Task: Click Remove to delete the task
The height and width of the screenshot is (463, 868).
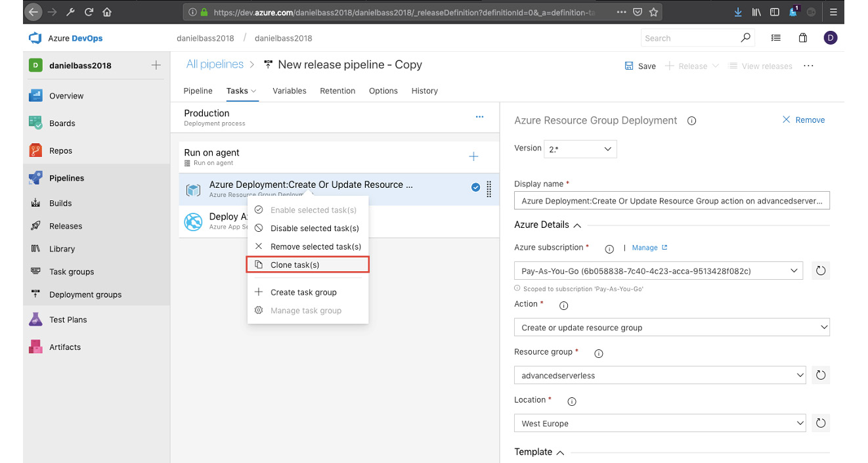Action: 804,120
